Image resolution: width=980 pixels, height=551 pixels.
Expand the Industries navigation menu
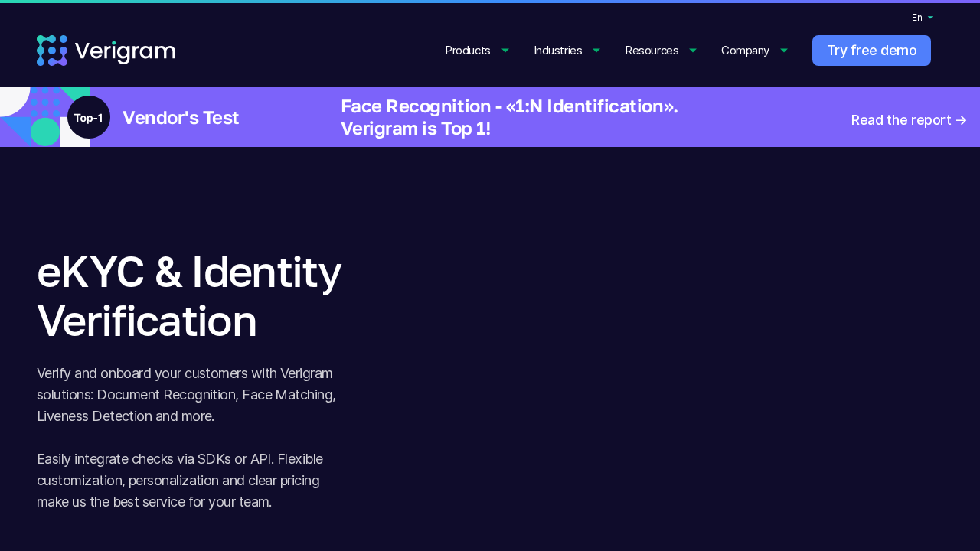(557, 50)
